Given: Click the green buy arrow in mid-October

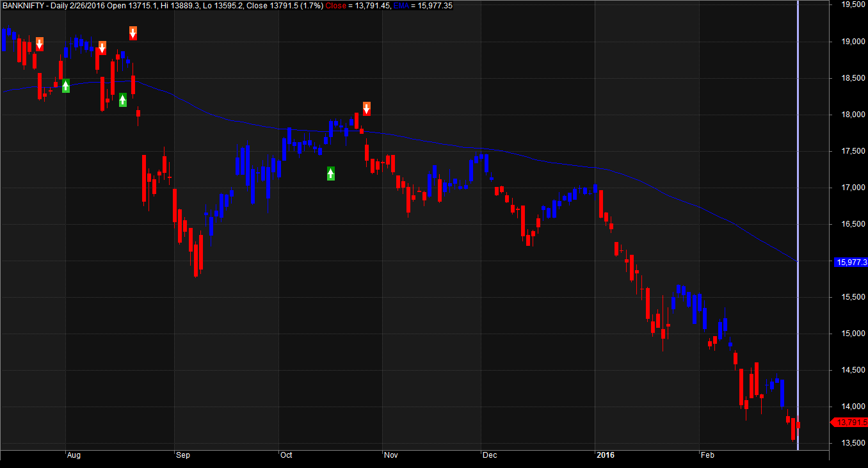Looking at the screenshot, I should (x=331, y=173).
